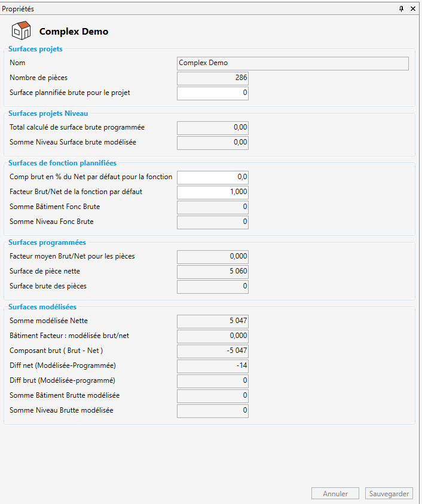This screenshot has width=422, height=504.
Task: Click the Nom field containing Complex Demo
Action: click(293, 63)
